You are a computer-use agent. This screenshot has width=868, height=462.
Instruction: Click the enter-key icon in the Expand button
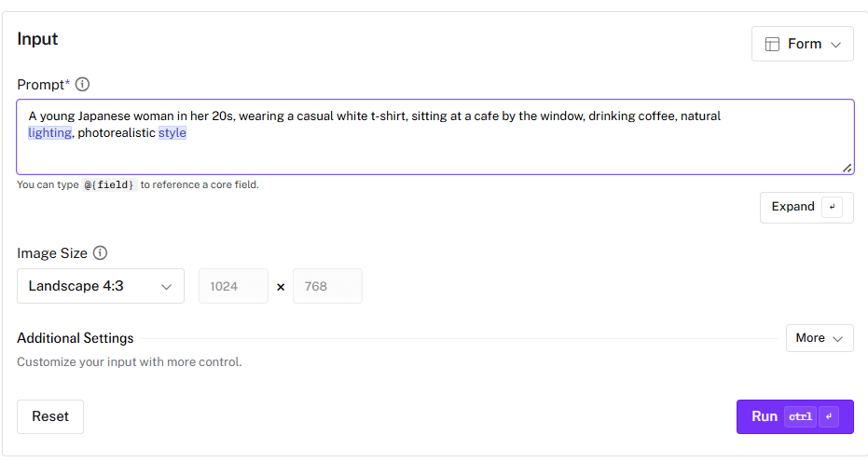[x=833, y=207]
